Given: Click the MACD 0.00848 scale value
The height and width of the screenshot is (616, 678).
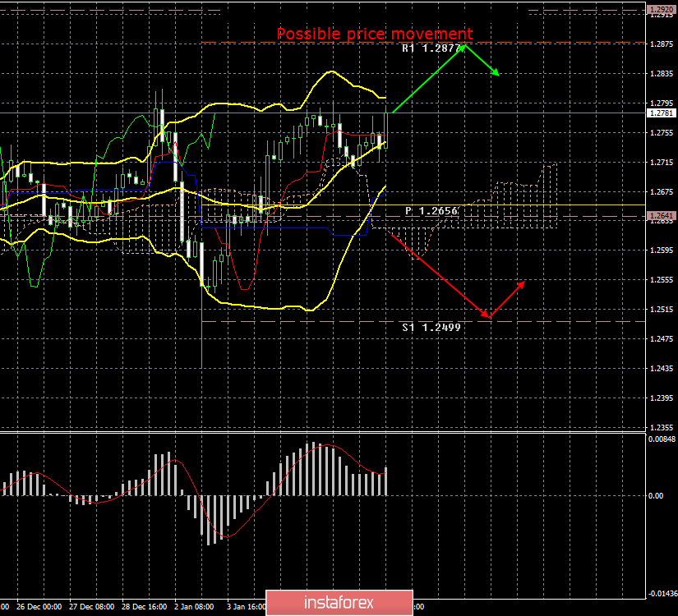Looking at the screenshot, I should tap(662, 439).
